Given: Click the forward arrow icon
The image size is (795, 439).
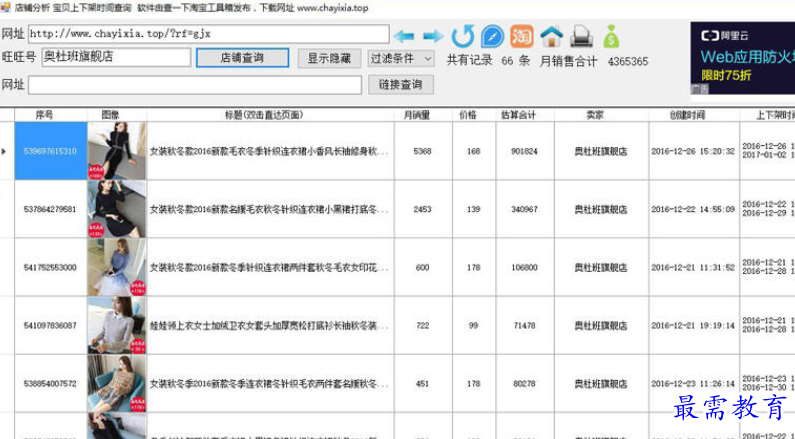Looking at the screenshot, I should 433,36.
